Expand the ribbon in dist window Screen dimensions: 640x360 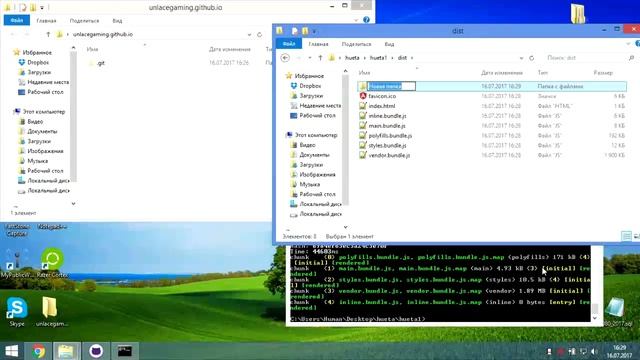[x=628, y=43]
